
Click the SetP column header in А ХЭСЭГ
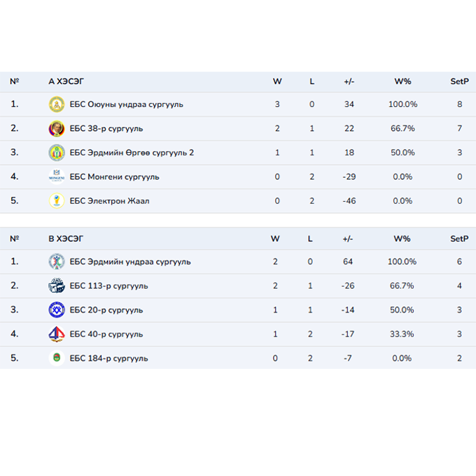tap(459, 81)
